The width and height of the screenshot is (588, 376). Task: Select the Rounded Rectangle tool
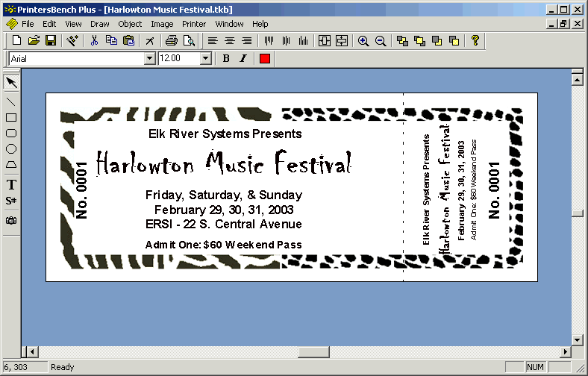(x=11, y=133)
